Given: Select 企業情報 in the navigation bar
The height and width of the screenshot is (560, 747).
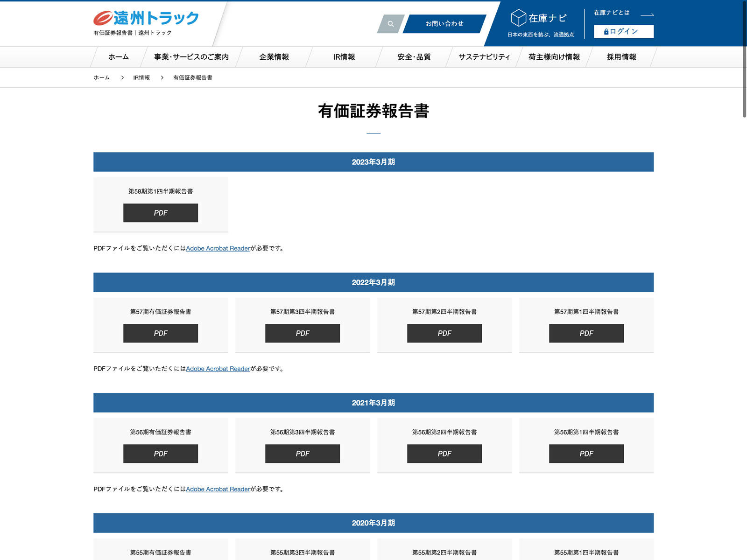Looking at the screenshot, I should [x=274, y=57].
